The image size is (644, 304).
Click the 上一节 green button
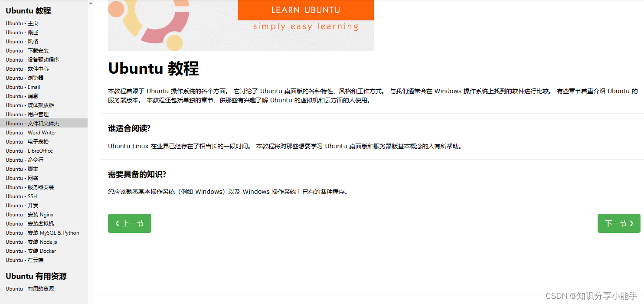[x=129, y=223]
